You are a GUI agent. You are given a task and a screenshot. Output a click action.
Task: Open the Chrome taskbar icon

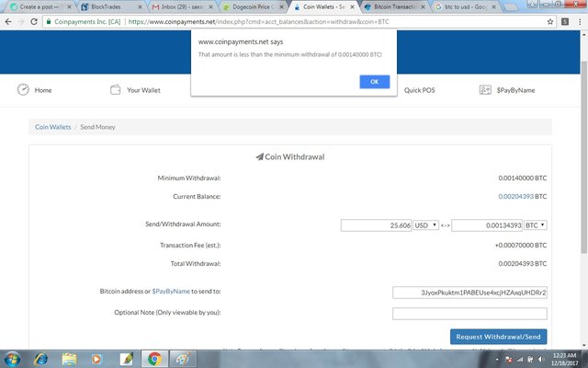click(154, 360)
